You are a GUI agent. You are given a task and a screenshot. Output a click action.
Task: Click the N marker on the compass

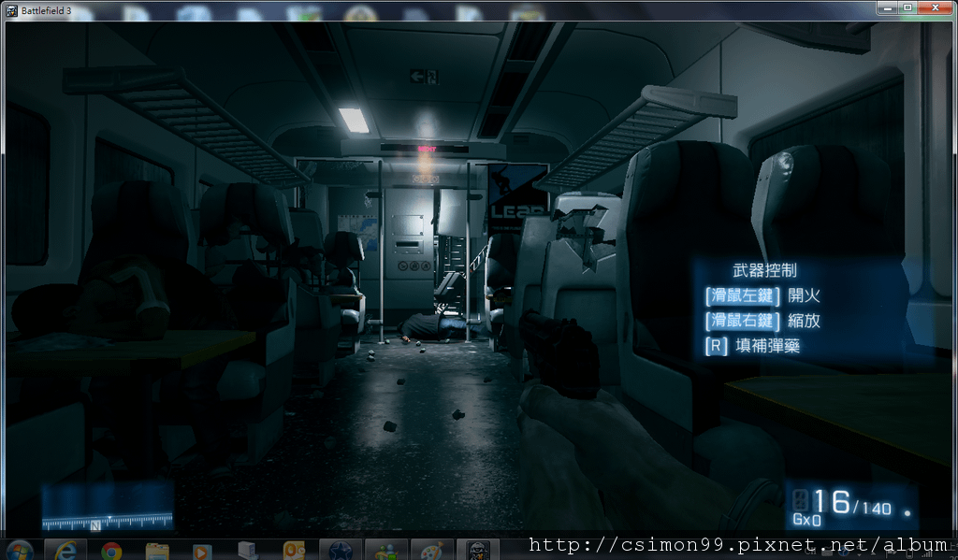click(x=95, y=525)
